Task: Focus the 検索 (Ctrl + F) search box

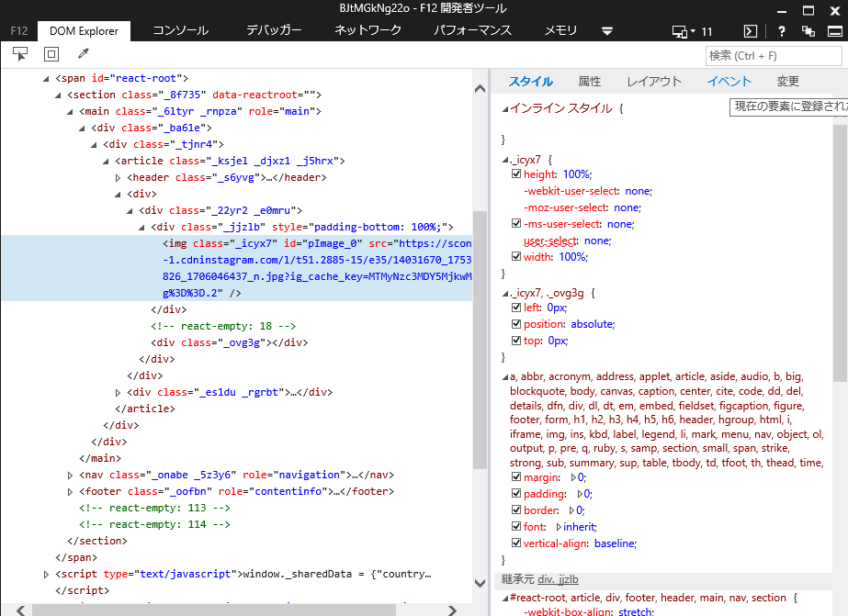Action: [774, 56]
